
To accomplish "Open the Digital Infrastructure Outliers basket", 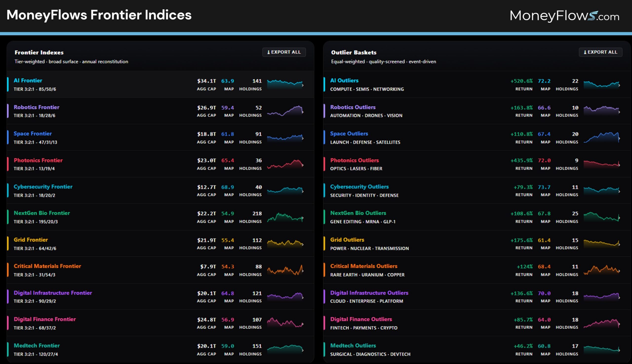I will point(477,297).
